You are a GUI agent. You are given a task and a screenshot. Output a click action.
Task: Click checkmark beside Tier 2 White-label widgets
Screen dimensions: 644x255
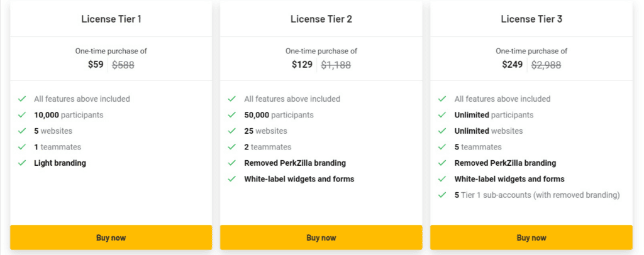coord(232,179)
